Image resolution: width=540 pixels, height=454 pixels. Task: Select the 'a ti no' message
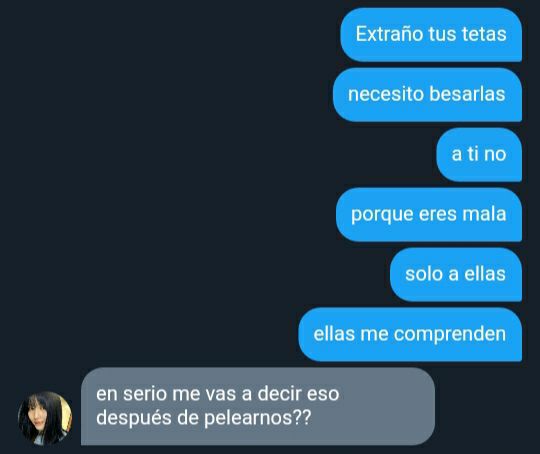[479, 155]
